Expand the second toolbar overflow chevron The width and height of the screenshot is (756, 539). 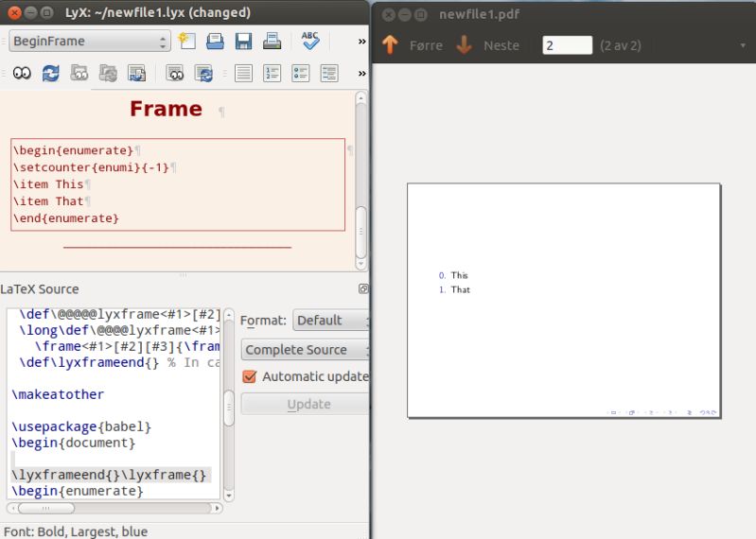(x=362, y=74)
